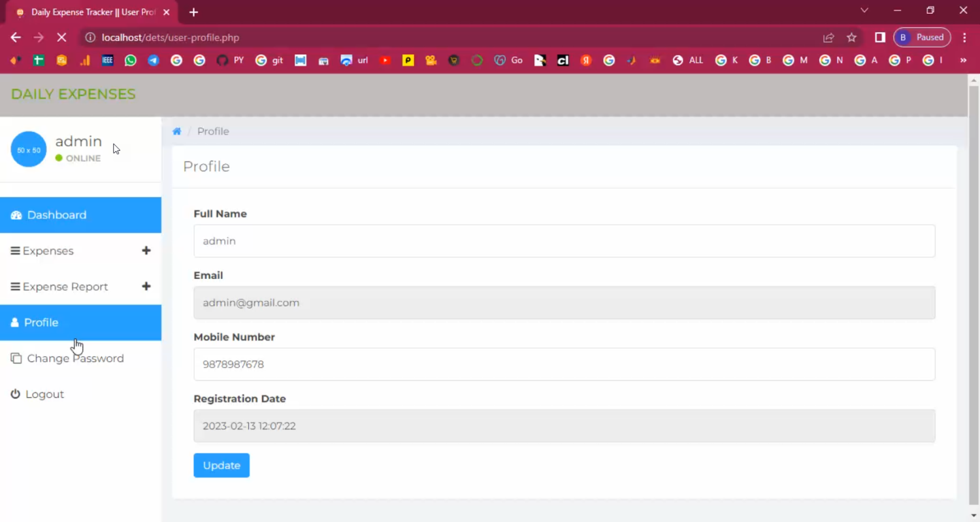The width and height of the screenshot is (980, 522).
Task: Click the Expense Report menu label
Action: (x=65, y=287)
